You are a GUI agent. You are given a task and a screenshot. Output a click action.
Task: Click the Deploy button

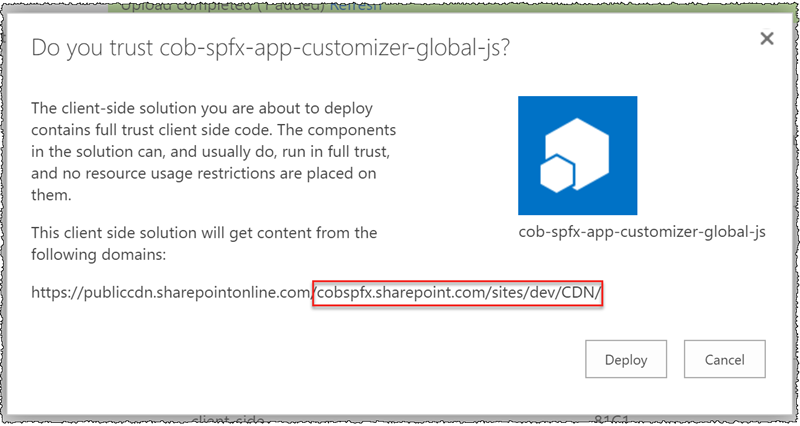tap(626, 359)
